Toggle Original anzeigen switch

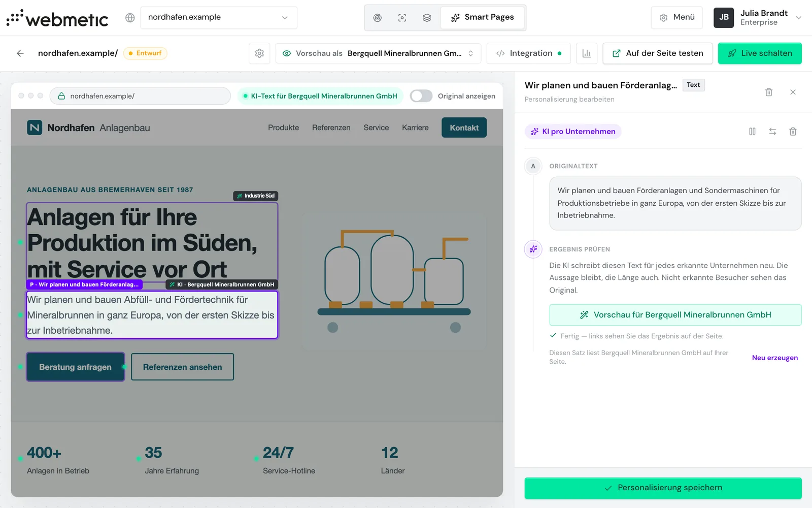click(421, 96)
